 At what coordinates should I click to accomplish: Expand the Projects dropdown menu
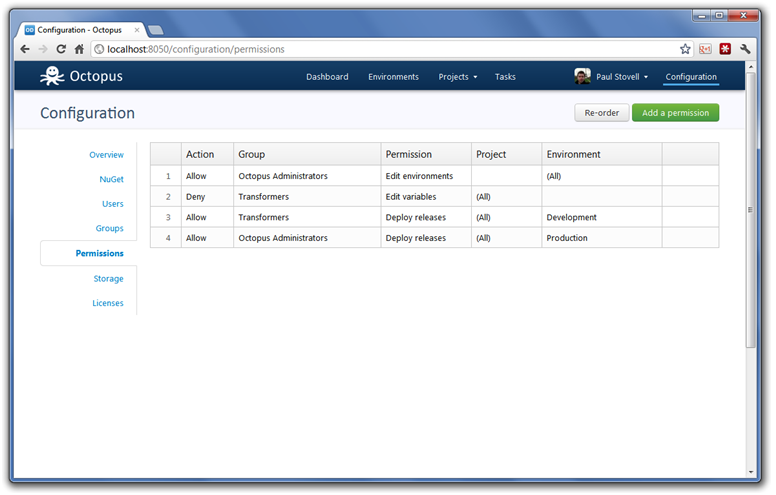(x=458, y=77)
